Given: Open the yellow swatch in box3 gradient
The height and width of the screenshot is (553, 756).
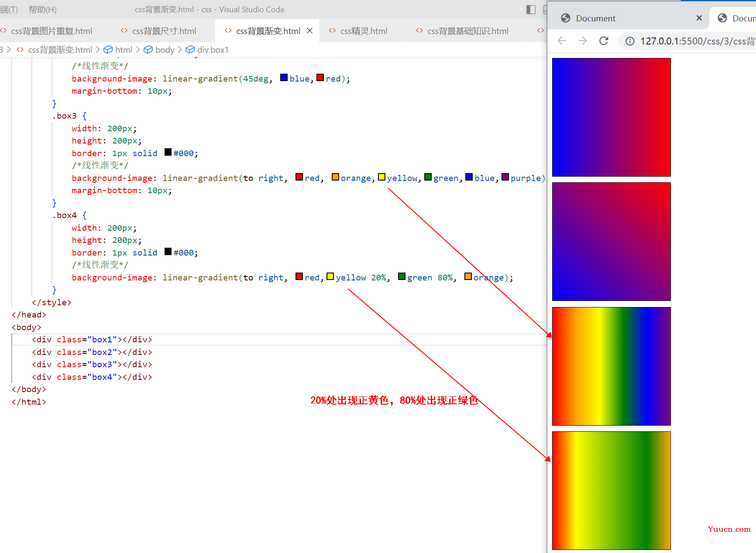Looking at the screenshot, I should tap(381, 177).
